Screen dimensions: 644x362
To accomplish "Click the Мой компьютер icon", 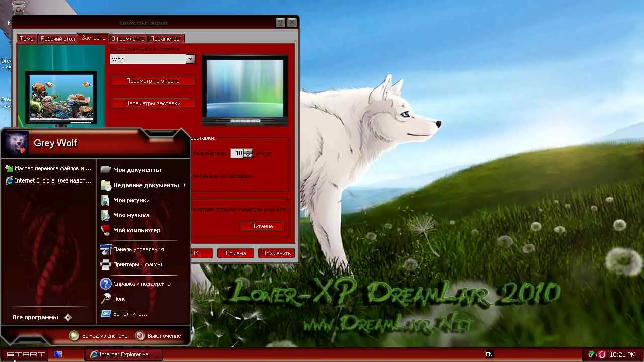I will point(105,230).
